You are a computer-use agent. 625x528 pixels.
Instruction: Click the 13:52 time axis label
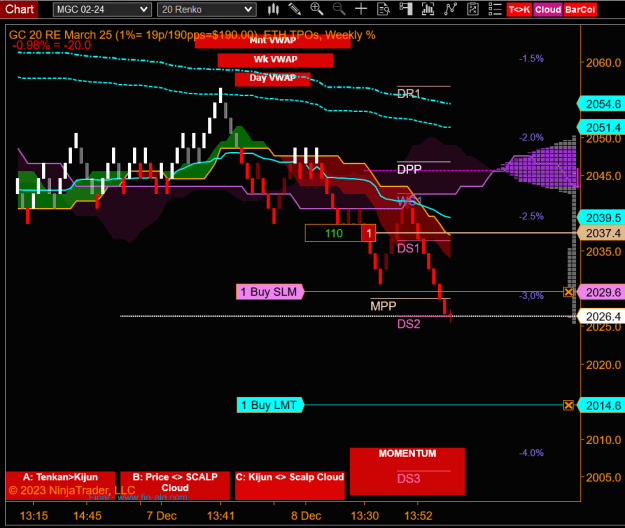(418, 516)
